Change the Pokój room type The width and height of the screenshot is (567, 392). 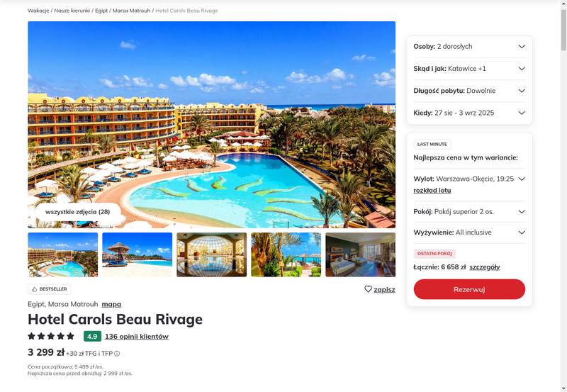pyautogui.click(x=469, y=212)
